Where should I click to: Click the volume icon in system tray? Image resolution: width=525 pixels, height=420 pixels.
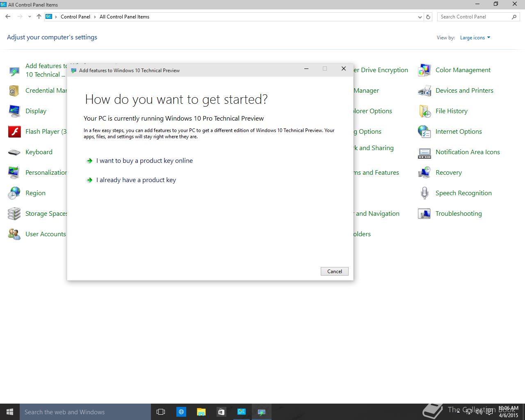pyautogui.click(x=479, y=412)
